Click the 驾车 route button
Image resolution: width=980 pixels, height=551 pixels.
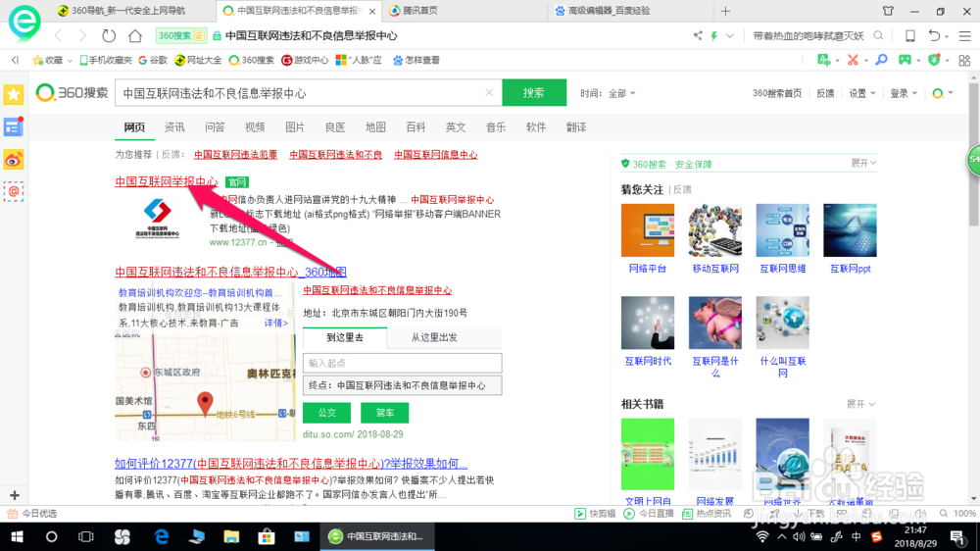point(385,413)
